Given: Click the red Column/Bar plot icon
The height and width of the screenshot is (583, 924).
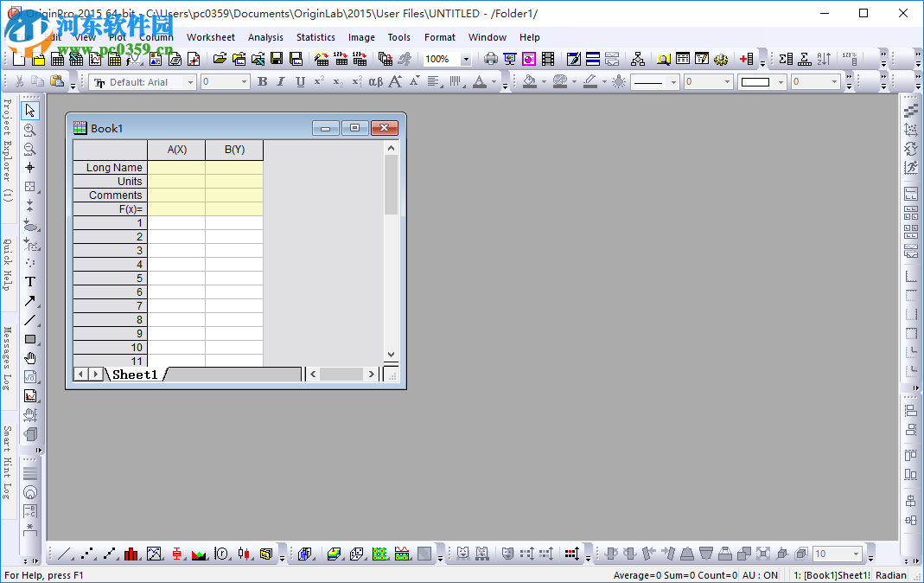Looking at the screenshot, I should tap(131, 554).
